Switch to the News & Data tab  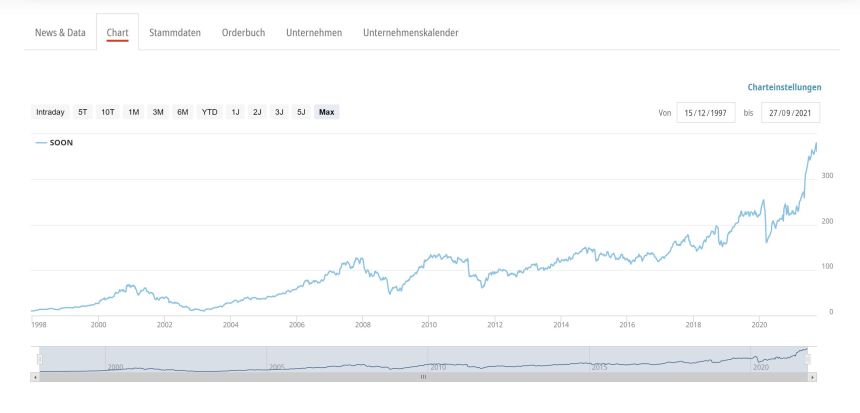(60, 33)
